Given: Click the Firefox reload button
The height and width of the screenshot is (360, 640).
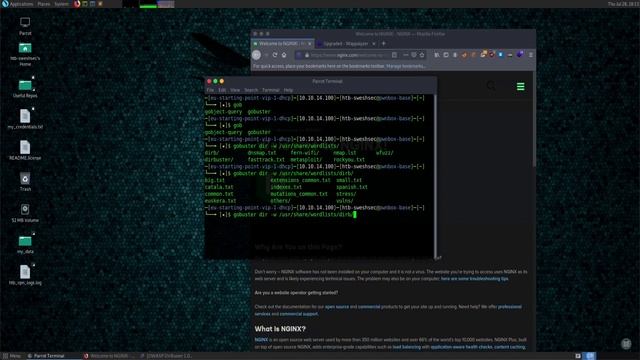Looking at the screenshot, I should [275, 55].
